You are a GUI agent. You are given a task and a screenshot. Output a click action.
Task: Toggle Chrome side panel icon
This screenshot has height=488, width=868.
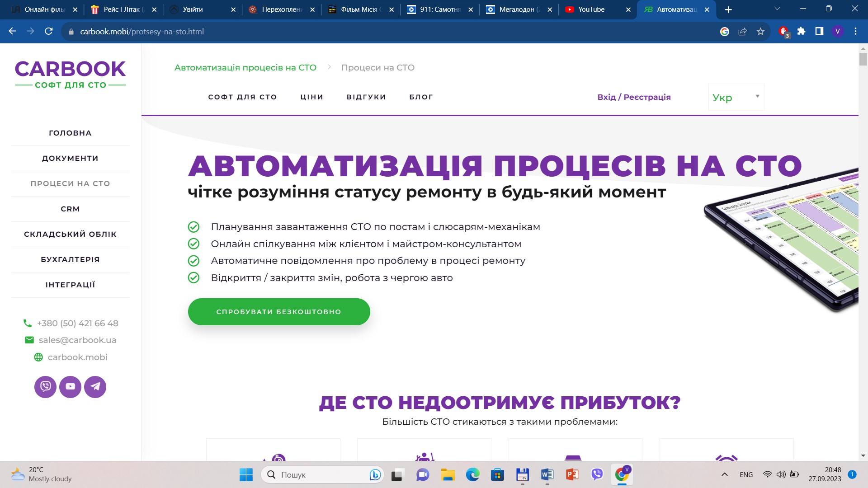tap(819, 31)
